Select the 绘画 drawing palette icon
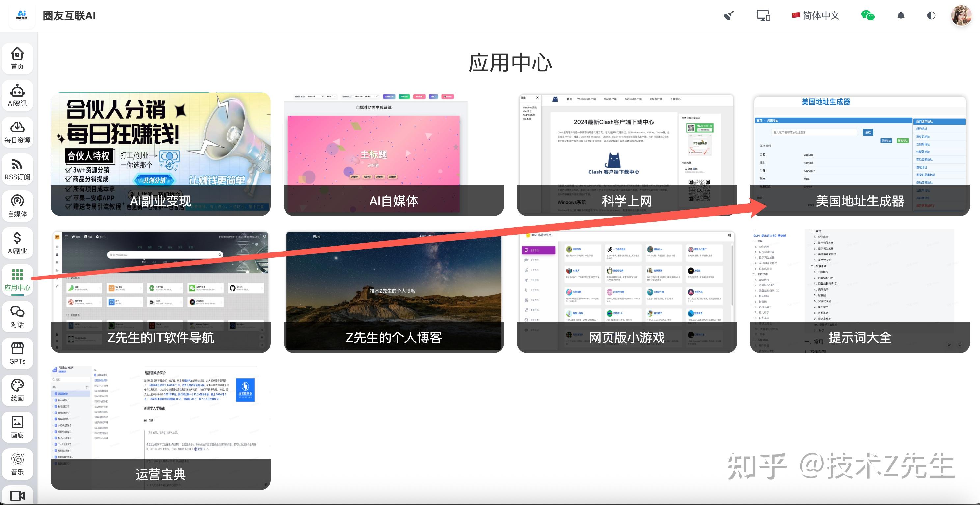 click(x=17, y=390)
